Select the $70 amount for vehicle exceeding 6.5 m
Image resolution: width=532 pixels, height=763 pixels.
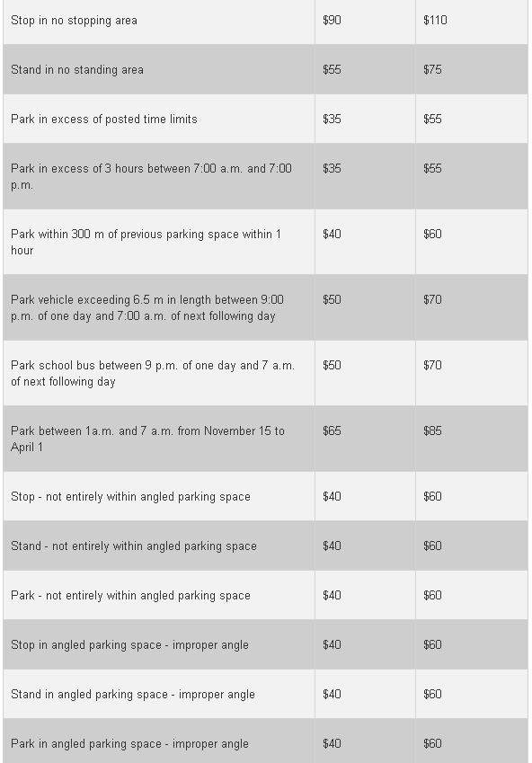(x=432, y=300)
